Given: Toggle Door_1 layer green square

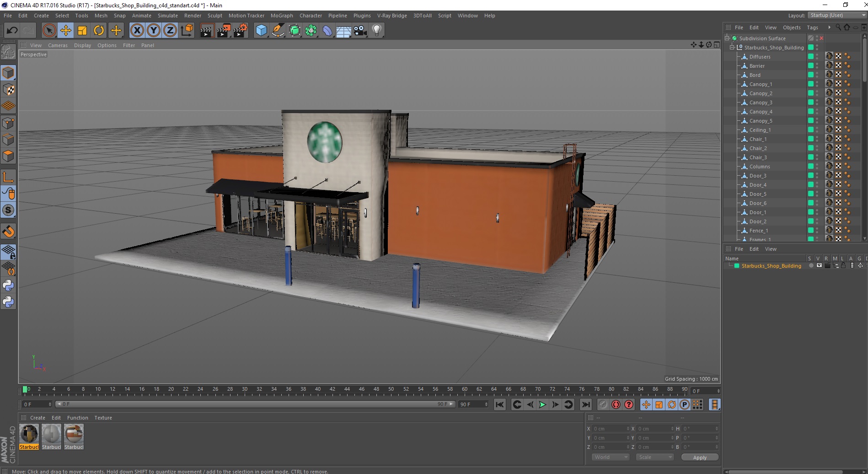Looking at the screenshot, I should click(811, 212).
